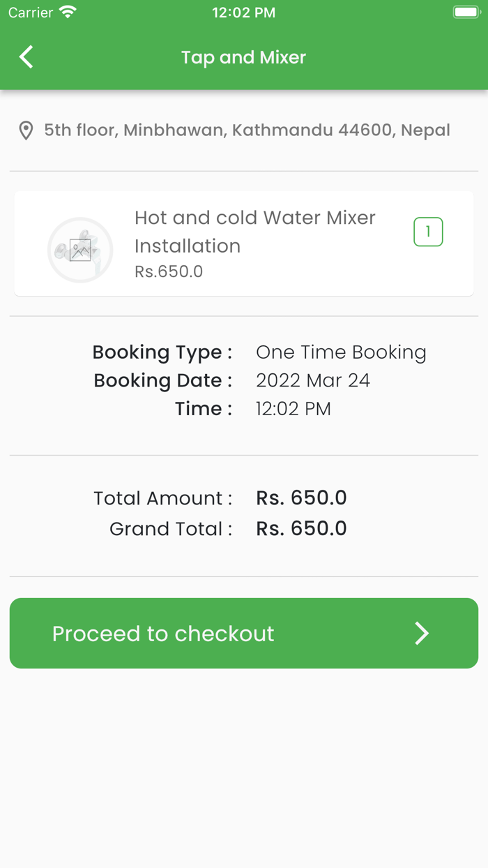Tap the Grand Total Rs. 650.0 amount
488x868 pixels.
point(301,529)
